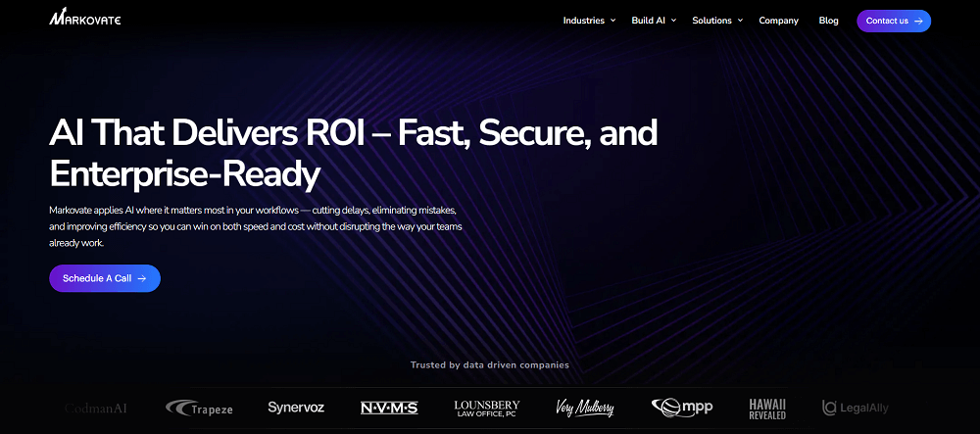This screenshot has height=434, width=980.
Task: Expand the Industries dropdown menu
Action: 589,21
